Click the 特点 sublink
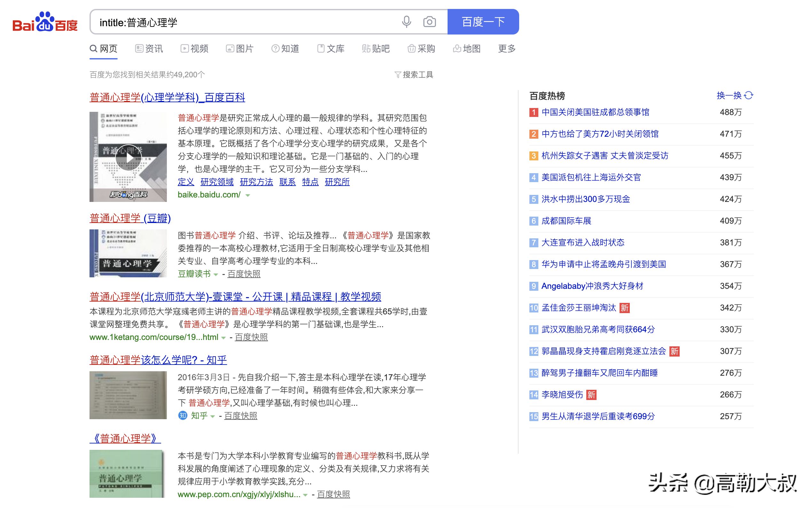This screenshot has height=508, width=812. point(310,182)
